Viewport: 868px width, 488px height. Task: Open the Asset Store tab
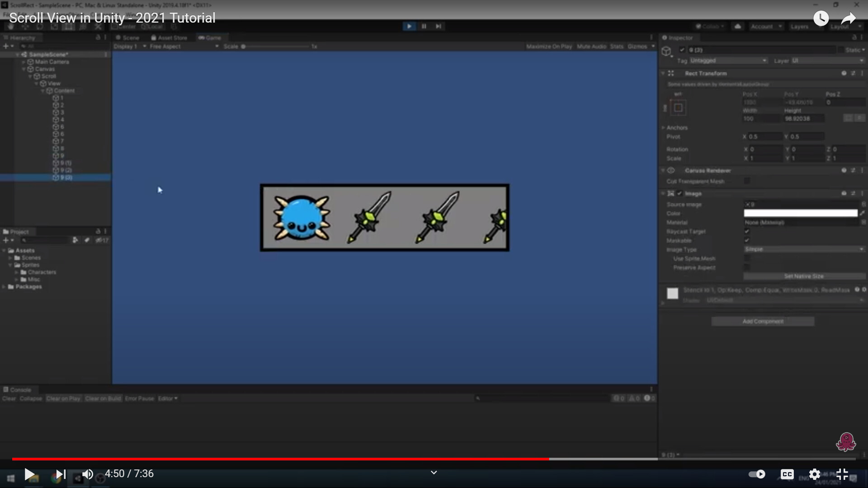coord(169,38)
